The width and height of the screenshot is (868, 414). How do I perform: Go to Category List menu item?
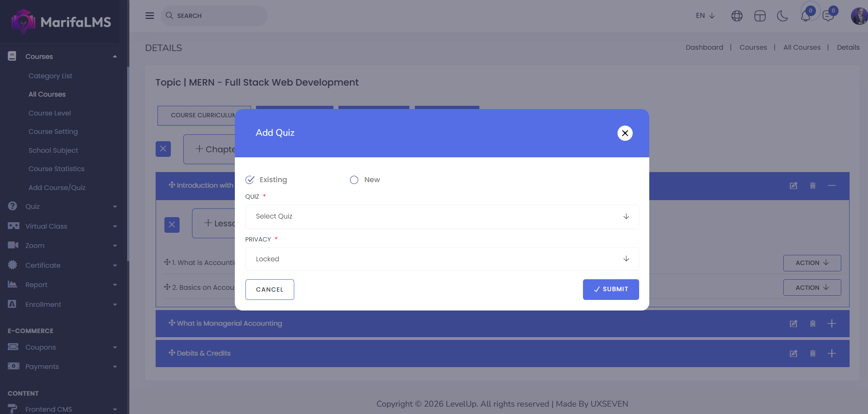[50, 76]
